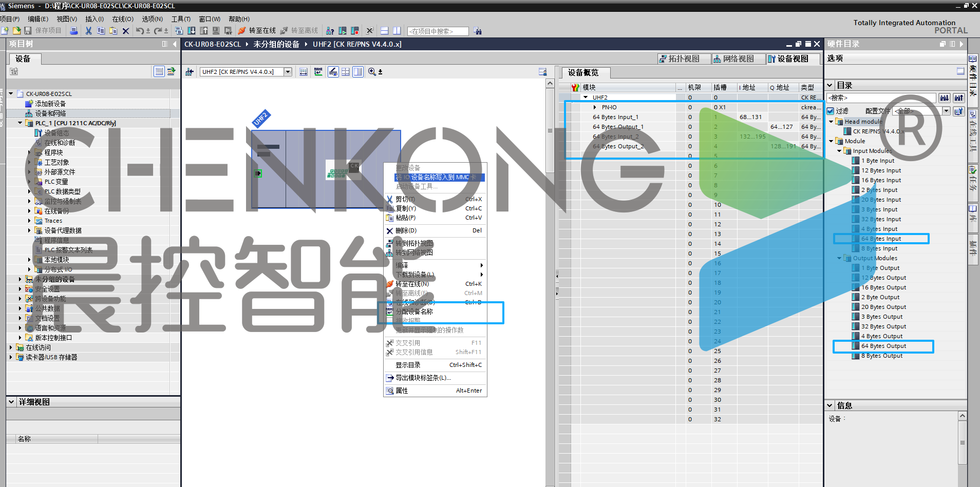Click the accessible devices icon
Viewport: 980px width, 487px height.
[x=330, y=31]
